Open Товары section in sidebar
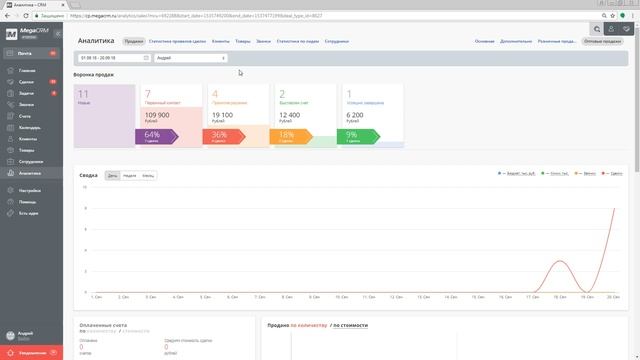The width and height of the screenshot is (640, 360). (27, 151)
